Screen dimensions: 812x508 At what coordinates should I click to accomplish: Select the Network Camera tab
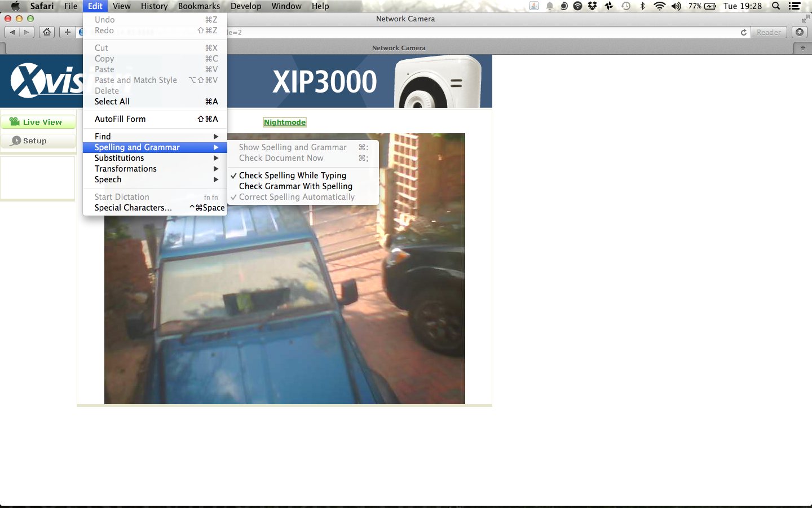(398, 48)
